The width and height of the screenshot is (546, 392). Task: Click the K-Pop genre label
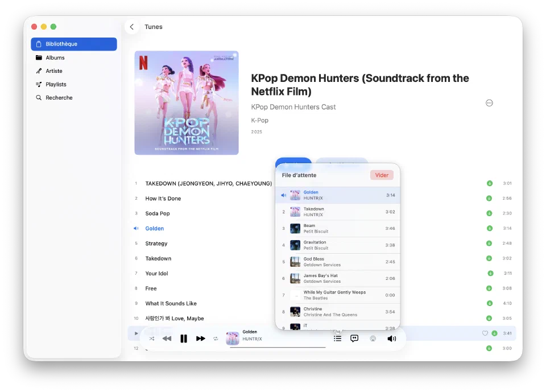(260, 120)
